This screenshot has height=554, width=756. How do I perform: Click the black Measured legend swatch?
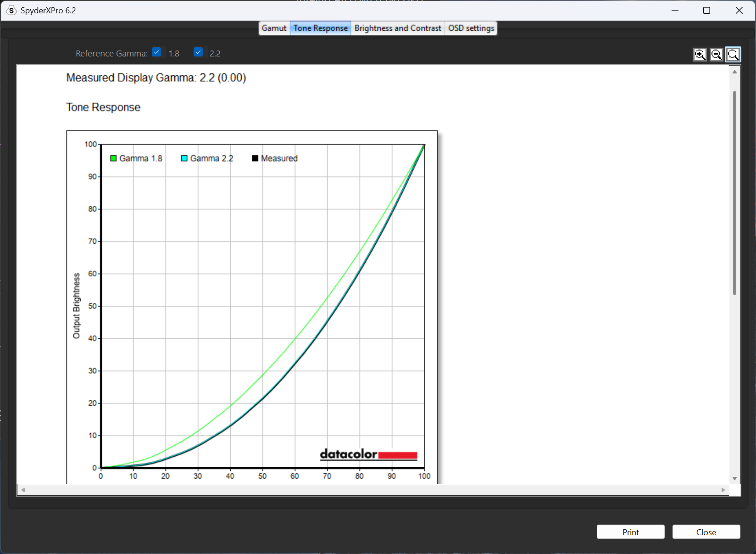255,158
